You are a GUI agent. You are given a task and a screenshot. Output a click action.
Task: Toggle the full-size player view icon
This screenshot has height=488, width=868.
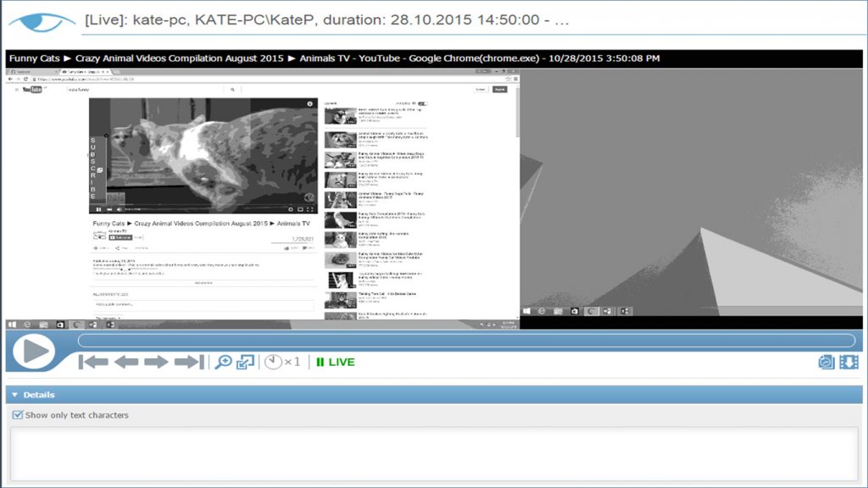(x=245, y=362)
